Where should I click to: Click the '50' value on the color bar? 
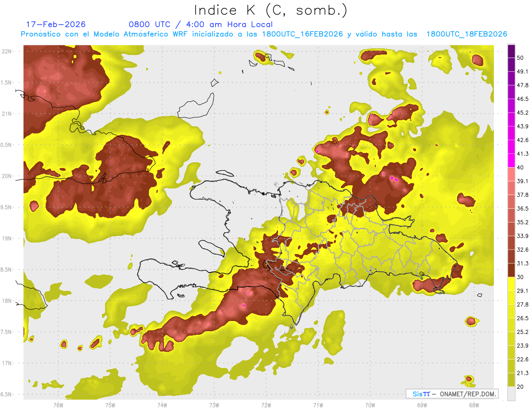[521, 58]
